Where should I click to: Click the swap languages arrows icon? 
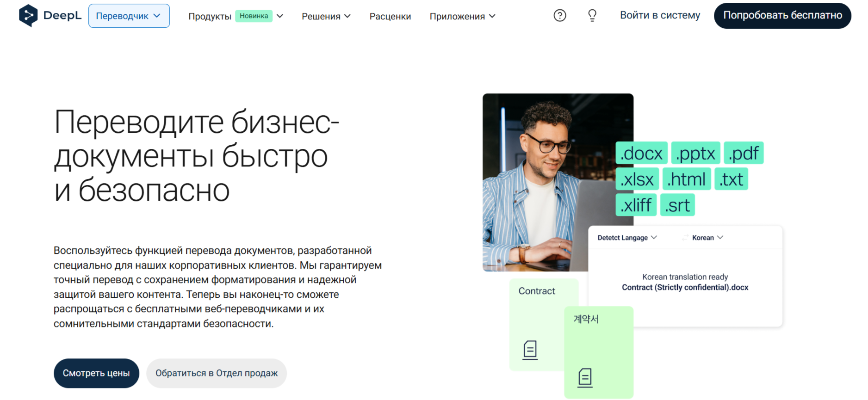685,238
